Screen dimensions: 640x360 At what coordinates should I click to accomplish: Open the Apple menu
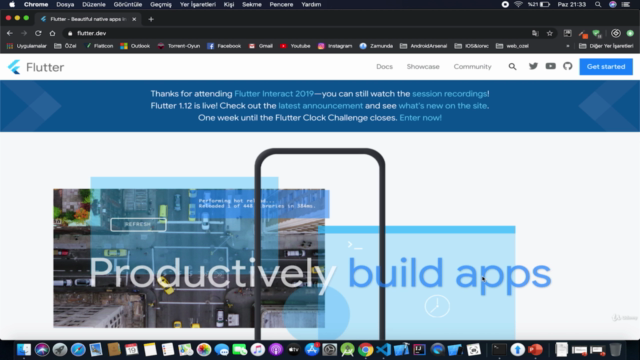click(12, 4)
